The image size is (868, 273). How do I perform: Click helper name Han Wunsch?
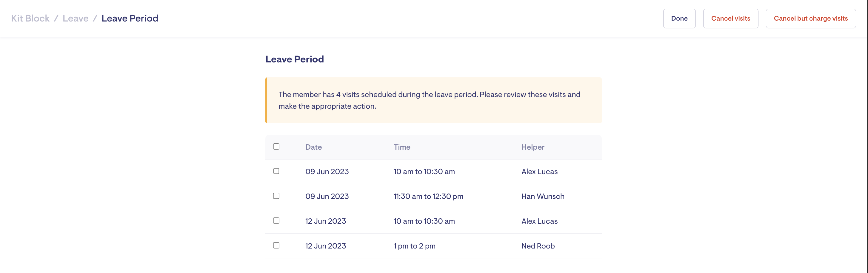tap(543, 197)
